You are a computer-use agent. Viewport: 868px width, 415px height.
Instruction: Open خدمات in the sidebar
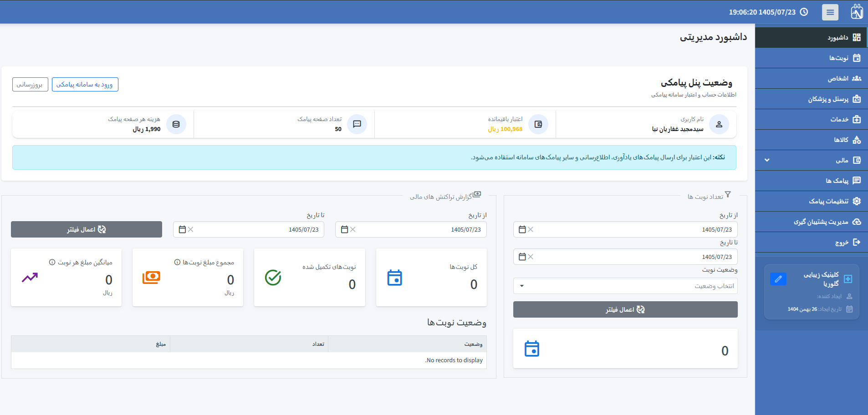pos(812,119)
